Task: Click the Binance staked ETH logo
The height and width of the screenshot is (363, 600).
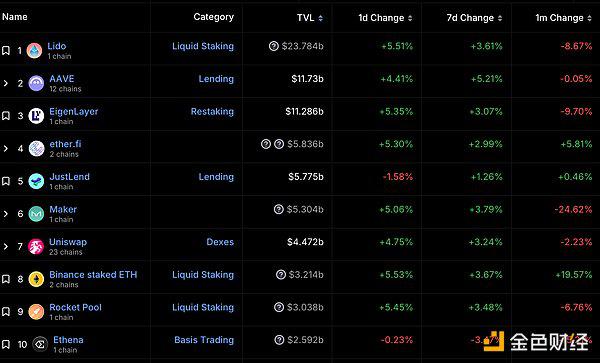Action: tap(36, 279)
